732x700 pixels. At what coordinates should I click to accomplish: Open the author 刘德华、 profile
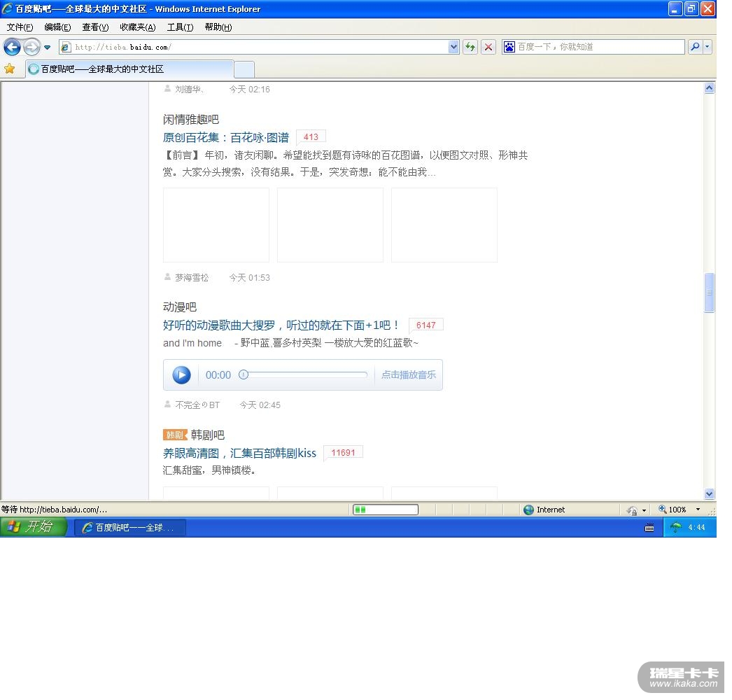(x=190, y=89)
